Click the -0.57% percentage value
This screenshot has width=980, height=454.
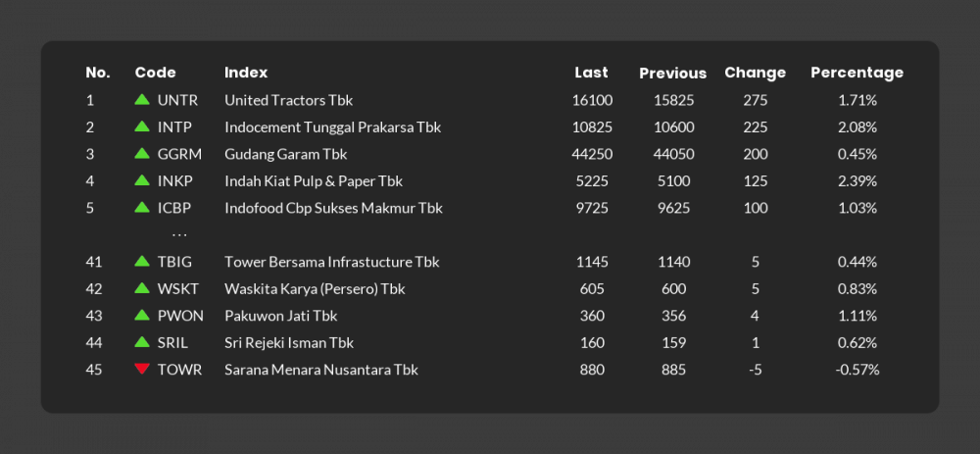click(x=857, y=370)
